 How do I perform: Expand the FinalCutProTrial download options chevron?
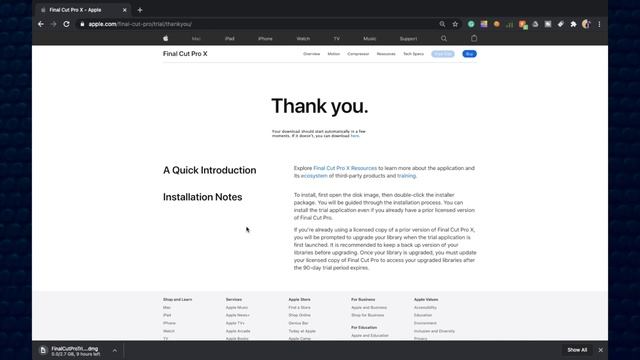(x=115, y=350)
